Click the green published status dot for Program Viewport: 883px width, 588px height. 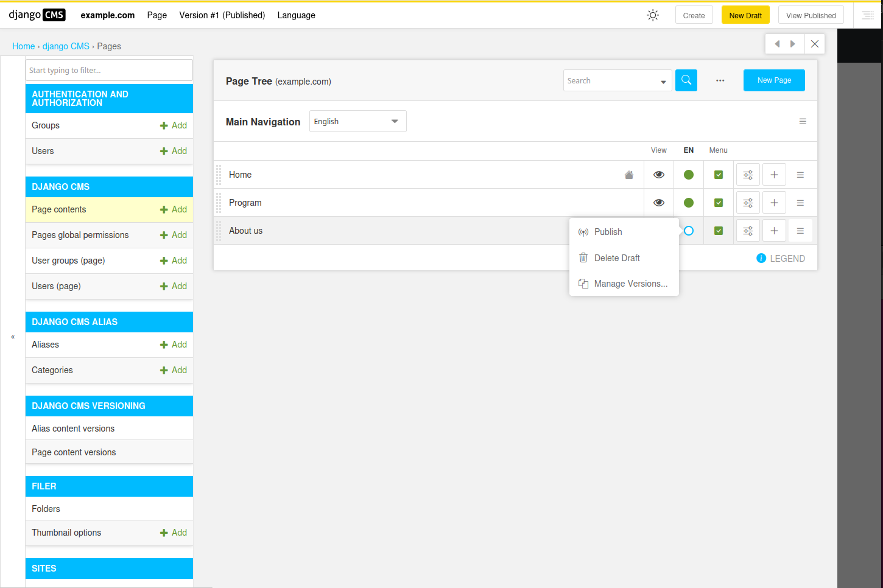689,203
